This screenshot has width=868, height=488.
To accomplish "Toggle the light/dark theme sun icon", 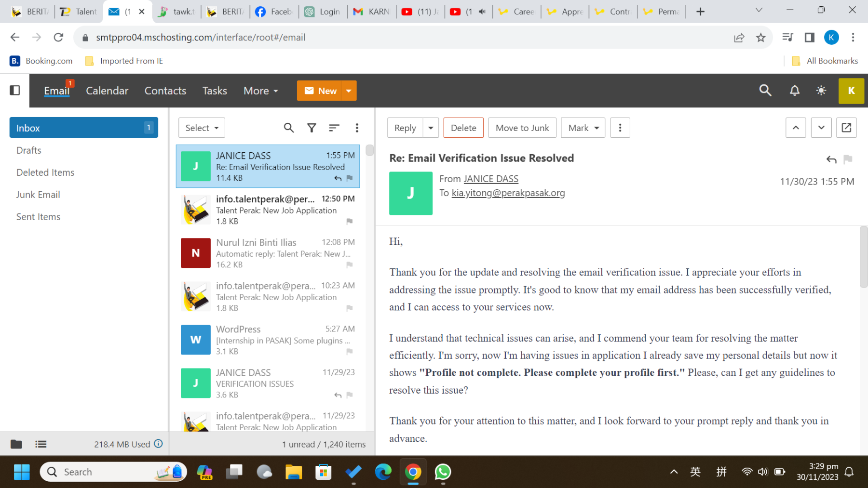I will 821,91.
